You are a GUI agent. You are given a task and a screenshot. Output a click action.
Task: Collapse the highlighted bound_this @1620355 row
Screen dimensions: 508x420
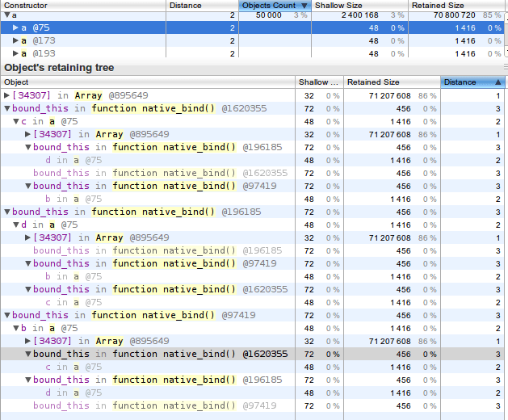tap(28, 355)
